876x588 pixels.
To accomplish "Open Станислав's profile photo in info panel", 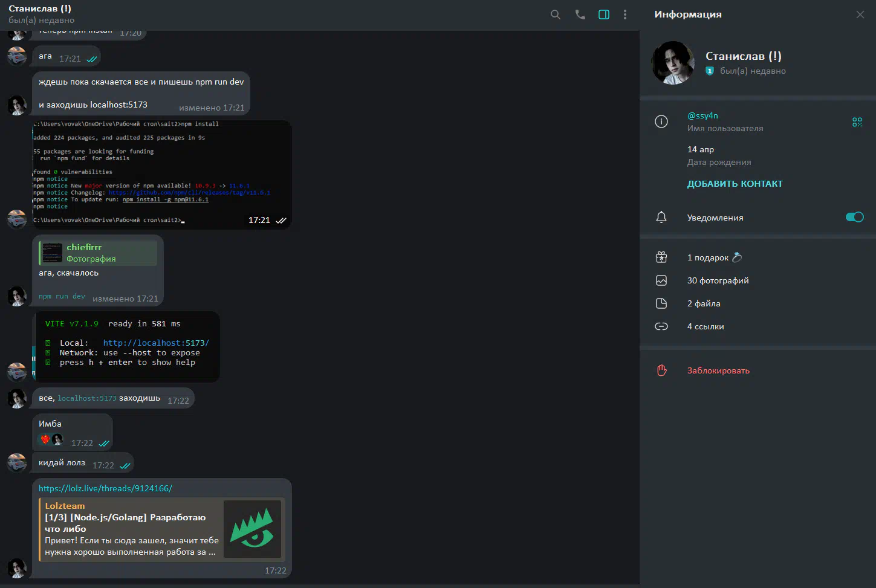I will [x=673, y=63].
